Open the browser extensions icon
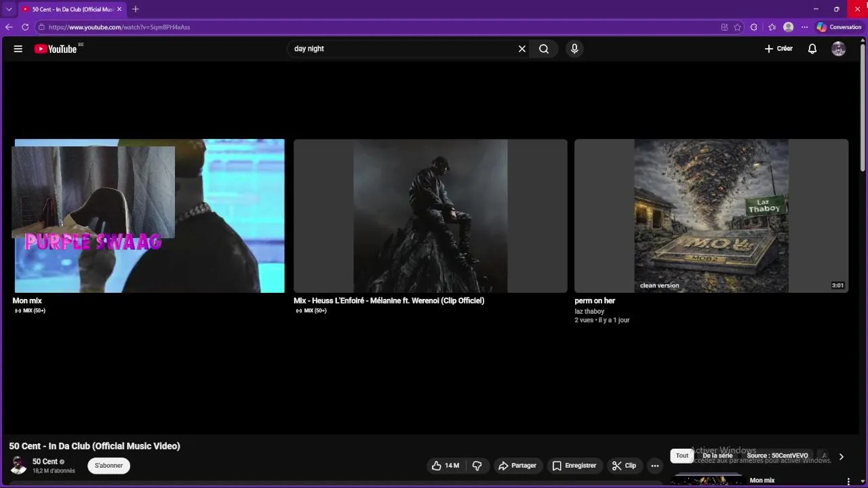 pyautogui.click(x=754, y=27)
